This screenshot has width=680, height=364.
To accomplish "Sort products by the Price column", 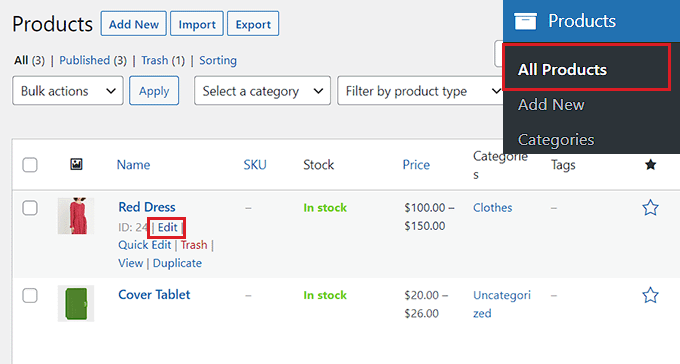I will [x=416, y=165].
